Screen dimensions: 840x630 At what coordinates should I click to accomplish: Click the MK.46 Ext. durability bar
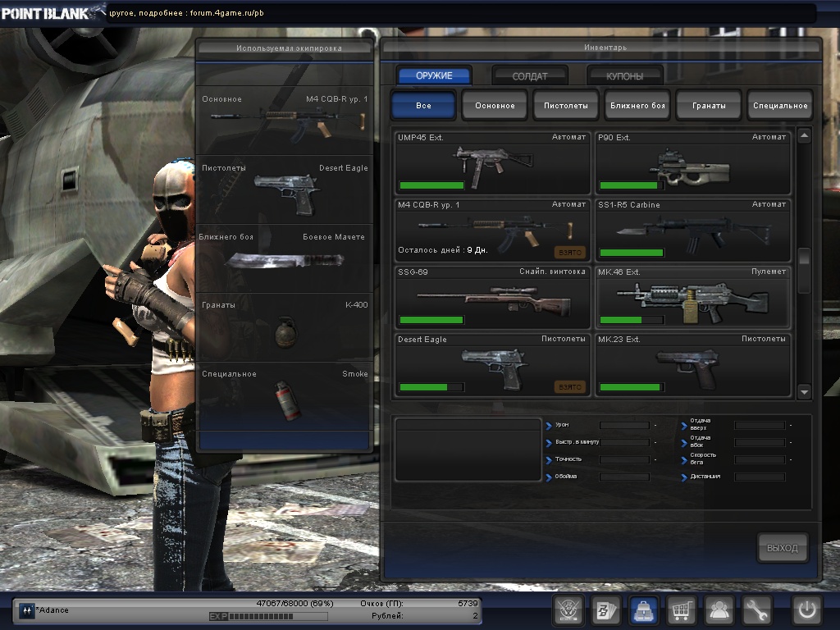[632, 320]
